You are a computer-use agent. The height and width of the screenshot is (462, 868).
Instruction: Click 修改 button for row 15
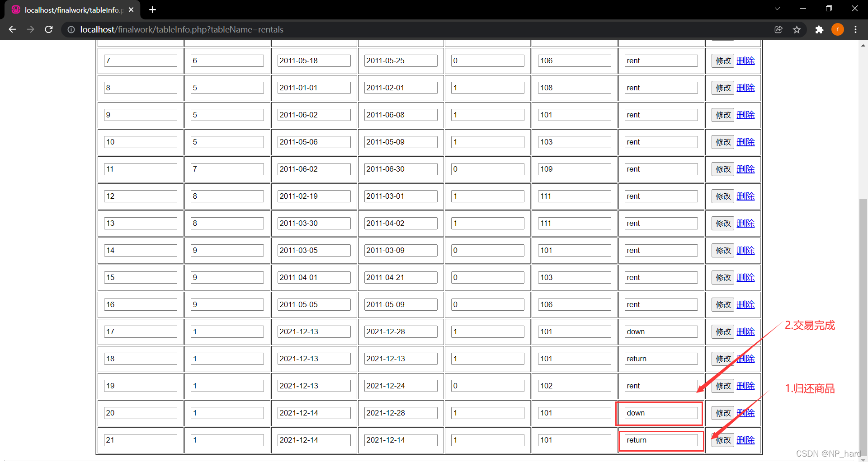(723, 278)
